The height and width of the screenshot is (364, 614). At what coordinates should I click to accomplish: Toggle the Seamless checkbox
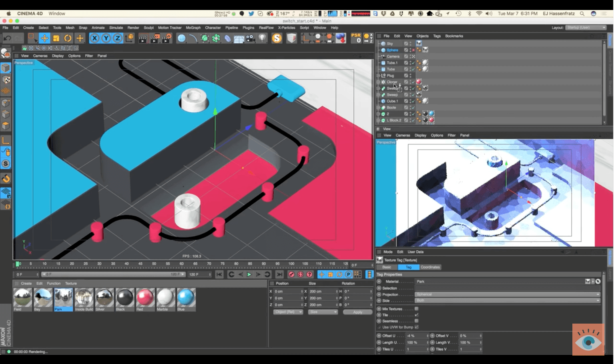point(416,321)
